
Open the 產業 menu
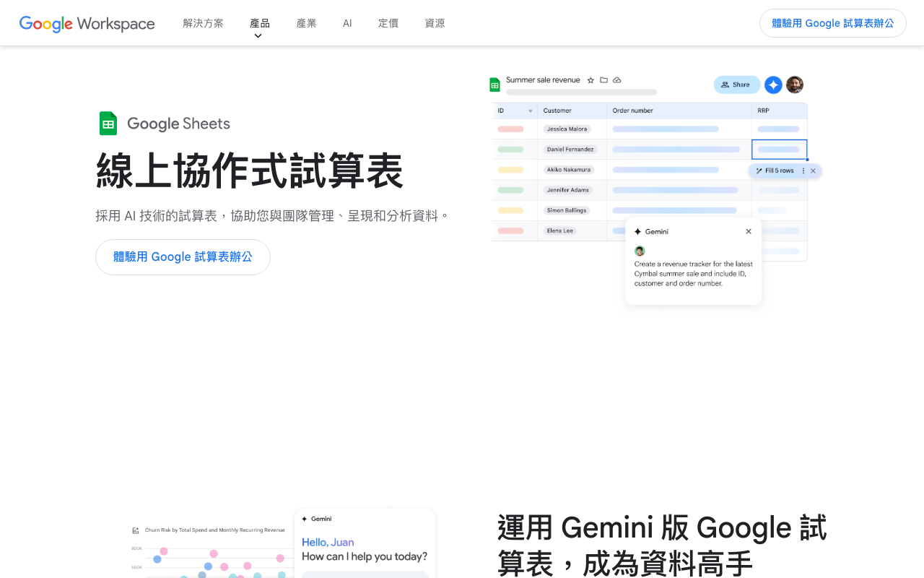click(306, 23)
